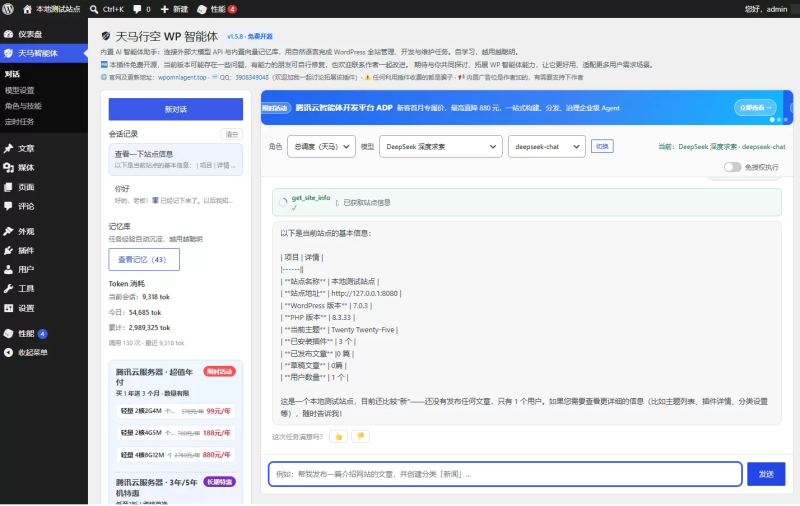This screenshot has width=800, height=506.
Task: Open the site home icon in admin bar
Action: click(x=27, y=9)
